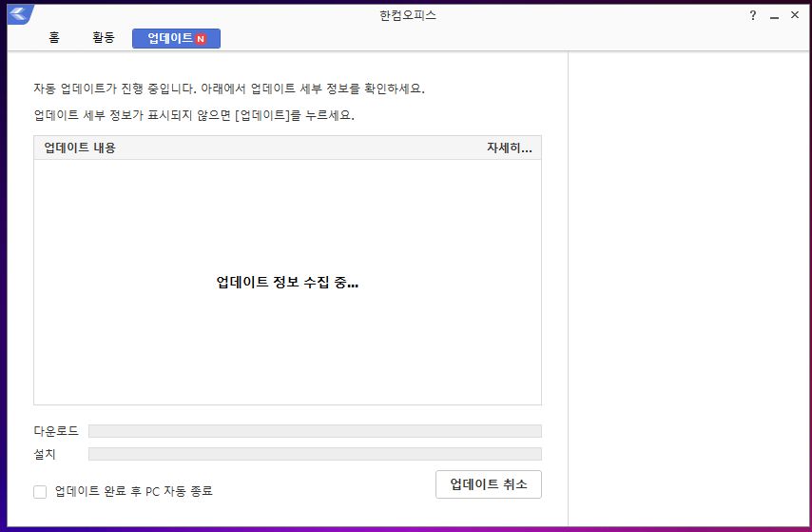812x532 pixels.
Task: Click the 업데이트 취소 button
Action: [x=489, y=484]
